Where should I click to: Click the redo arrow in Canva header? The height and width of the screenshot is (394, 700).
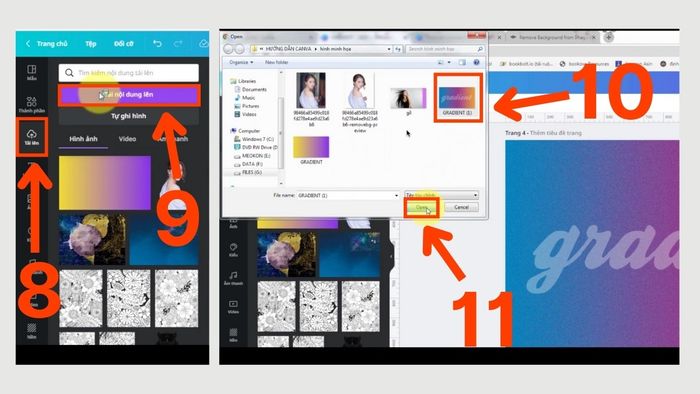(178, 43)
